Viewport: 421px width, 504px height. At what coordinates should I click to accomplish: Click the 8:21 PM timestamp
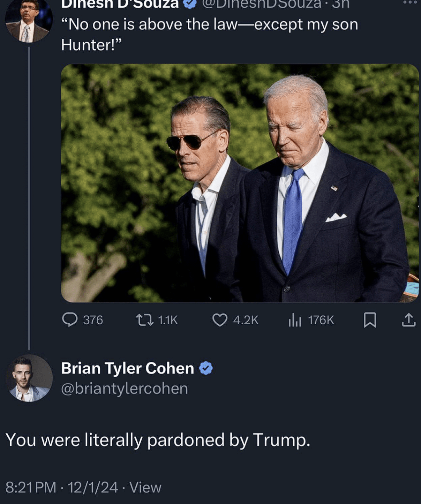coord(31,487)
